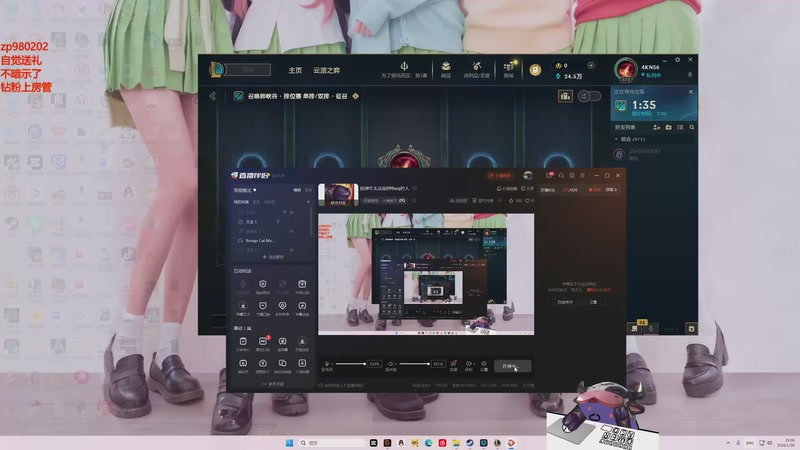
Task: Open the League client 主页 tab
Action: click(x=295, y=70)
